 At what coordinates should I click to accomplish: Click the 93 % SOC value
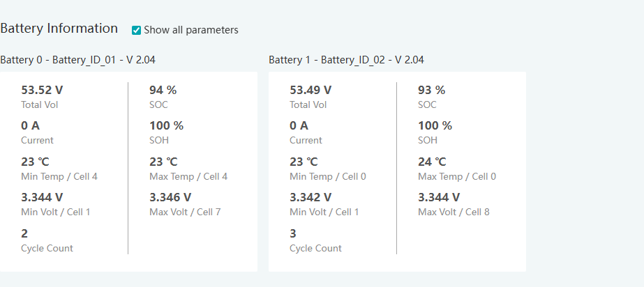[431, 90]
